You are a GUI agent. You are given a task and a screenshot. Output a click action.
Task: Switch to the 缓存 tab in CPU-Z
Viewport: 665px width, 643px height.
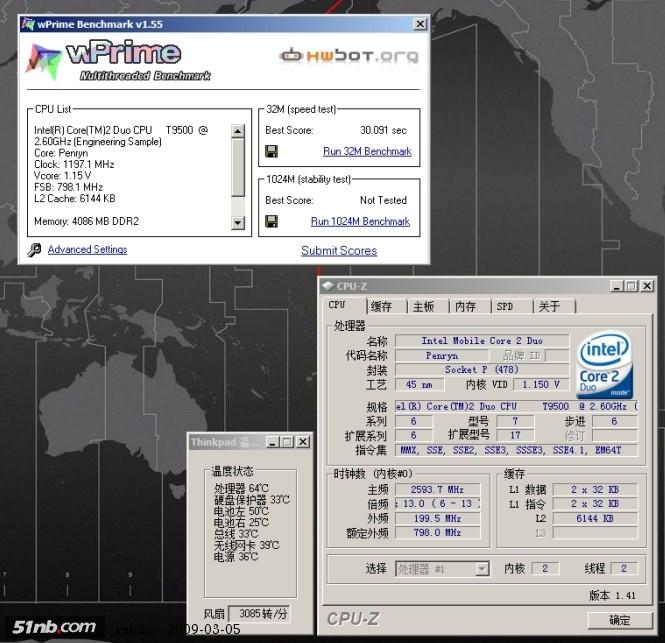point(381,307)
